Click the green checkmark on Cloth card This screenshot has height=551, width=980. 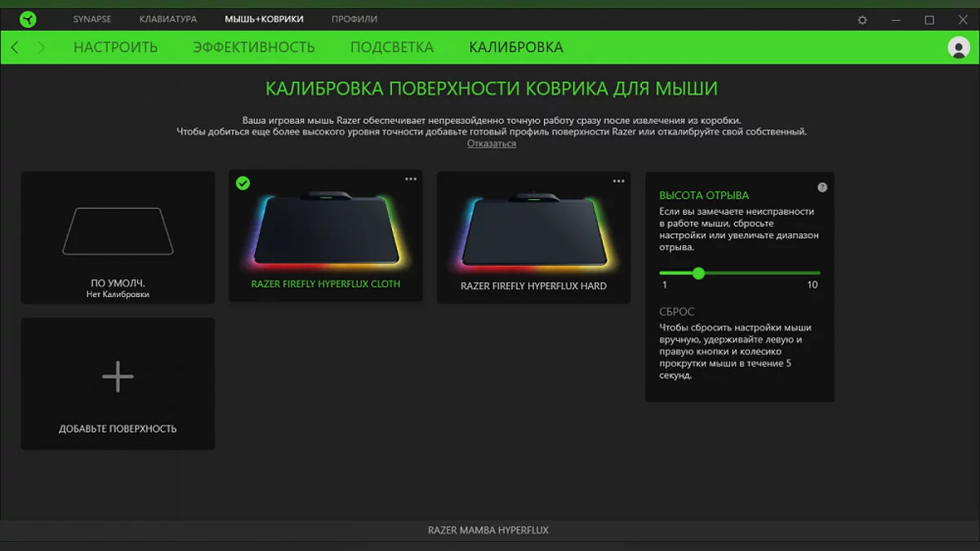243,183
